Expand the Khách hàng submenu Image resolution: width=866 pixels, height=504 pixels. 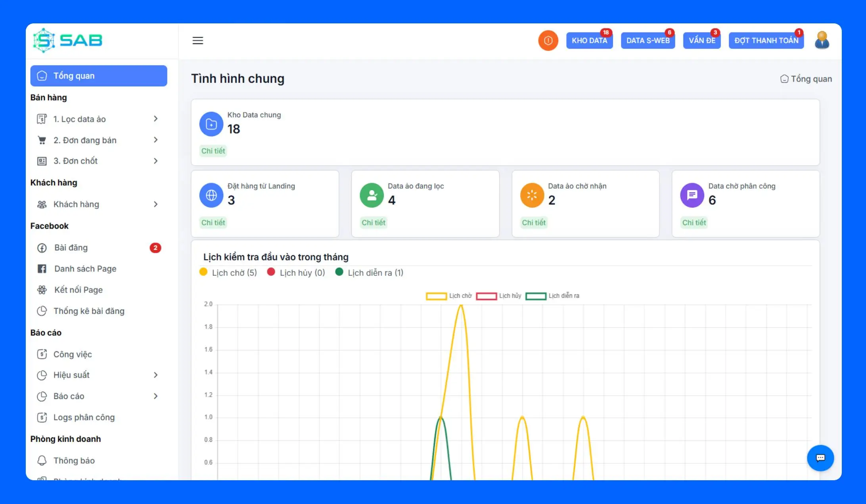coord(155,204)
